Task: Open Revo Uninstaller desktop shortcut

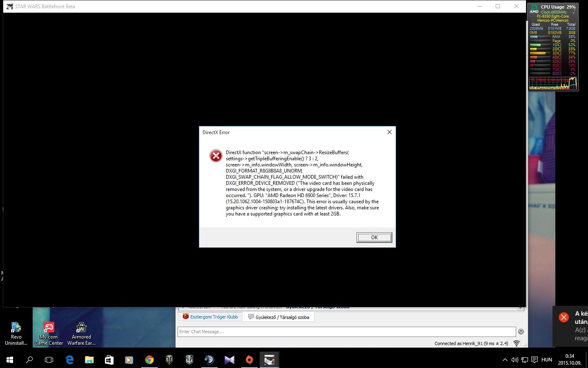Action: [16, 334]
